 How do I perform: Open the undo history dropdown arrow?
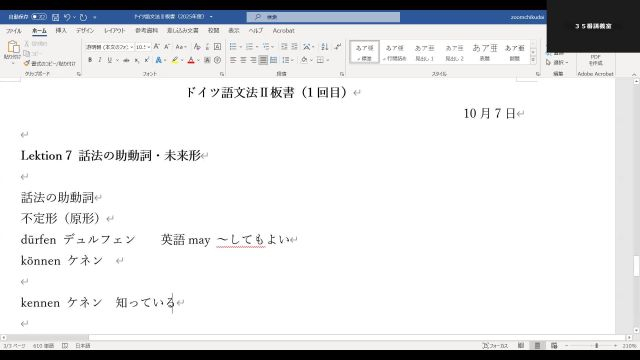pyautogui.click(x=74, y=17)
